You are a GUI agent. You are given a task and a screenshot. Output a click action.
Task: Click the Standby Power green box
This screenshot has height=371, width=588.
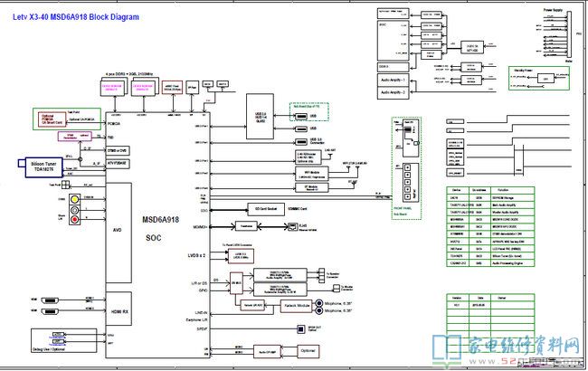[539, 79]
